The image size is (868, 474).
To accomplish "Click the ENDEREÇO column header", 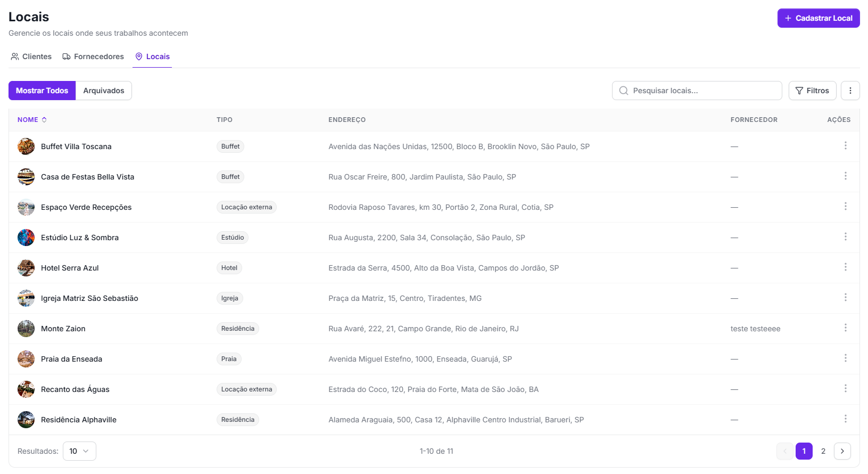I will coord(347,120).
